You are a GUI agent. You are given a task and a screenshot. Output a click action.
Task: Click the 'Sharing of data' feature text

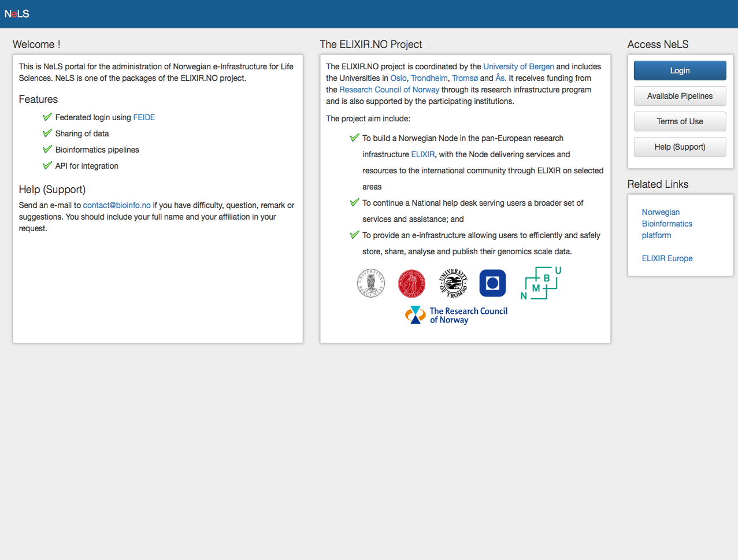coord(82,133)
